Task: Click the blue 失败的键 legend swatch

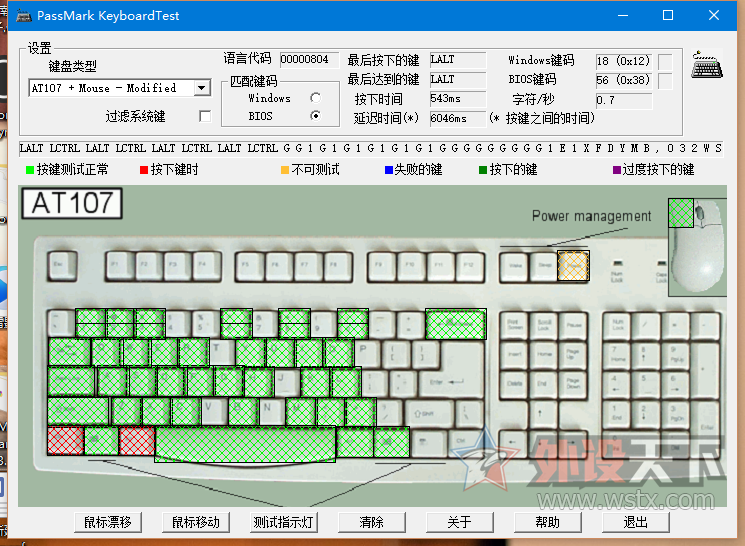Action: pos(388,170)
